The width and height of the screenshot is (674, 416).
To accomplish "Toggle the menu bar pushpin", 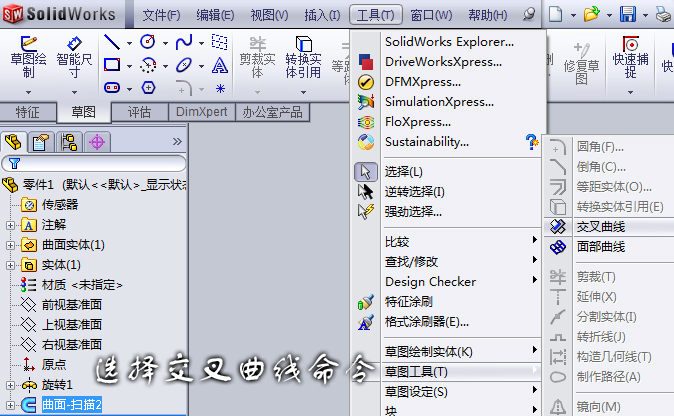I will (529, 15).
